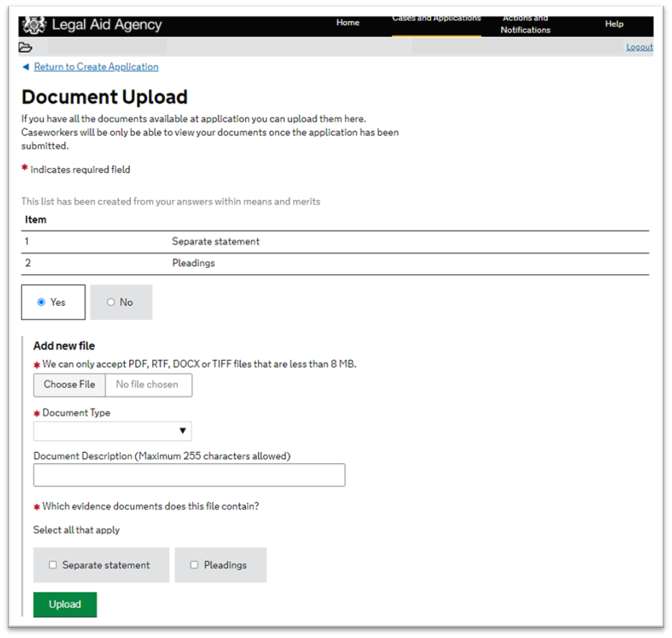This screenshot has height=638, width=672.
Task: Follow the Return to Create Application link
Action: click(x=96, y=67)
